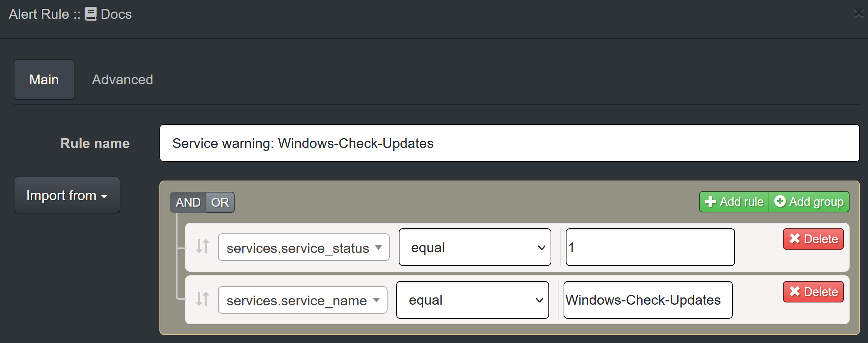This screenshot has width=868, height=343.
Task: Click the Docs text link
Action: coord(116,14)
